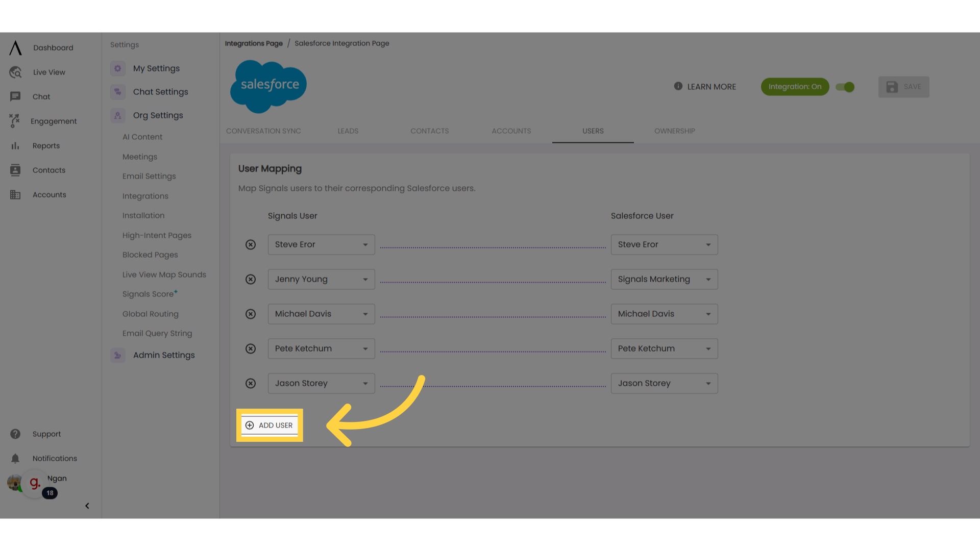Open Meetings settings
The height and width of the screenshot is (551, 980).
(140, 157)
